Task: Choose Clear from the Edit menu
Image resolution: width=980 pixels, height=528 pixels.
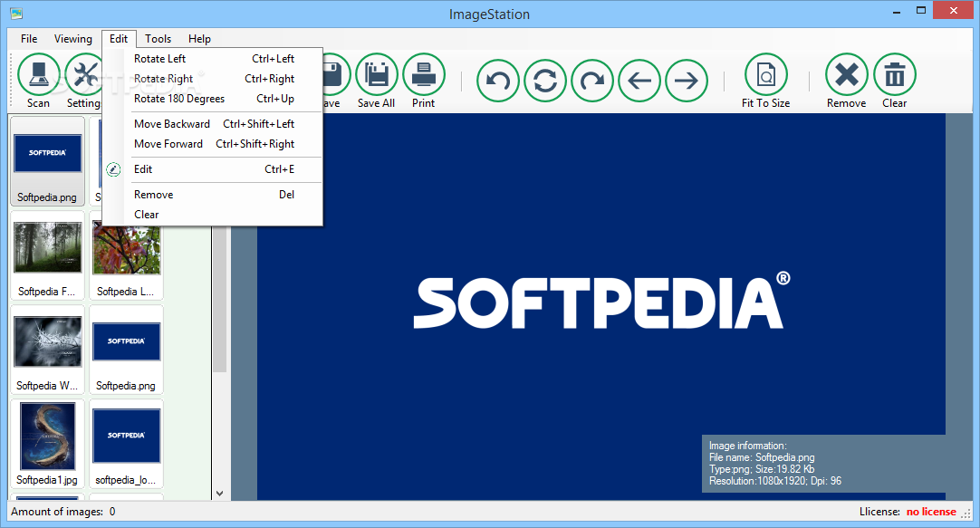Action: click(213, 215)
